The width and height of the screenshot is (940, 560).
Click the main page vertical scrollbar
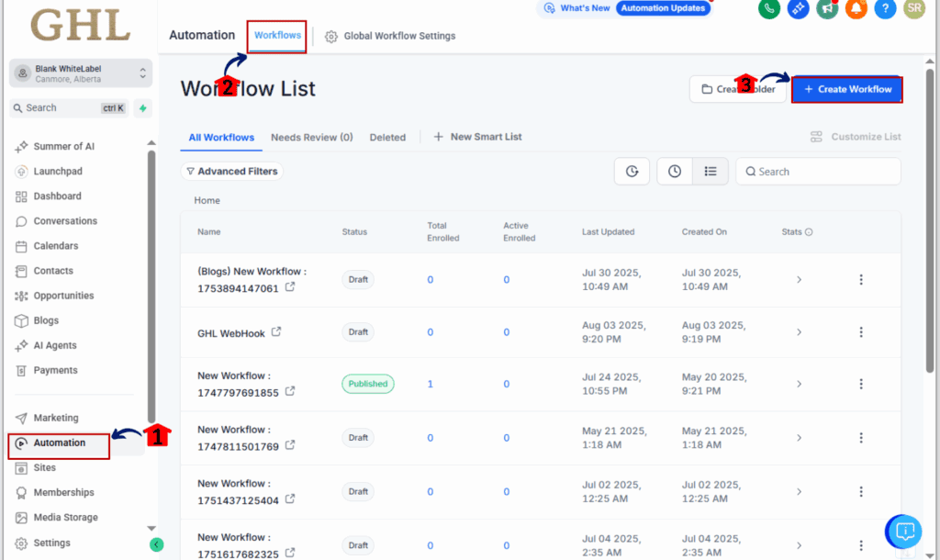tap(930, 218)
